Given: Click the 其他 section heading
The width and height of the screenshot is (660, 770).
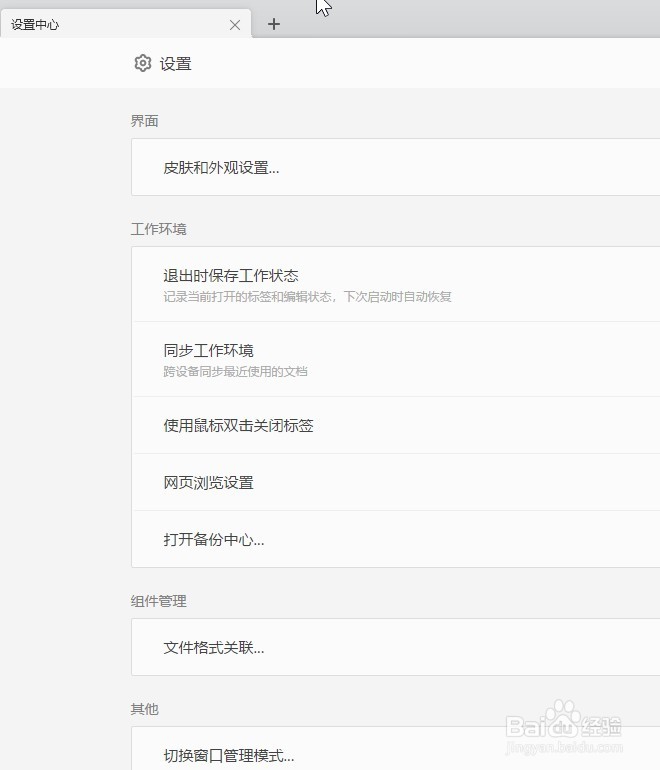Looking at the screenshot, I should click(x=144, y=709).
